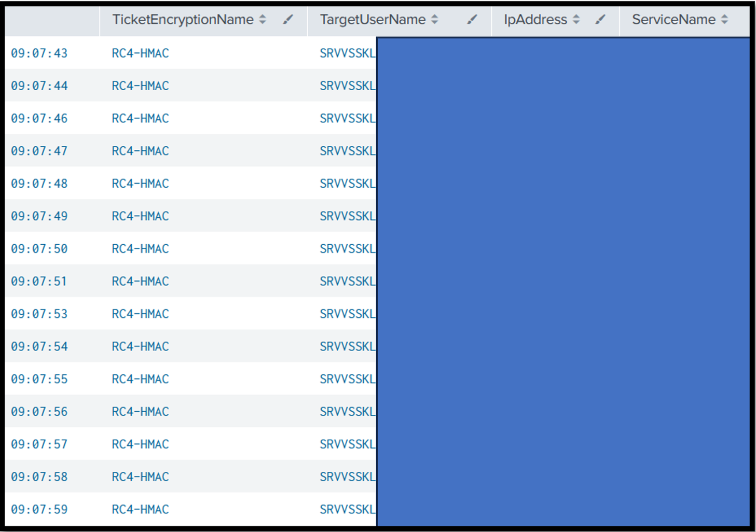Select the SRVVSSKL value at 09:07:48
The height and width of the screenshot is (532, 756).
pyautogui.click(x=347, y=183)
